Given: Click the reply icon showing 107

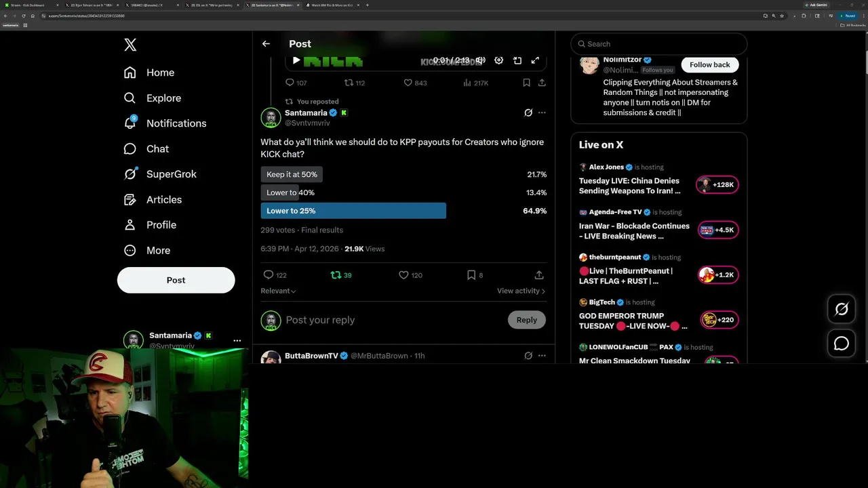Looking at the screenshot, I should 296,83.
